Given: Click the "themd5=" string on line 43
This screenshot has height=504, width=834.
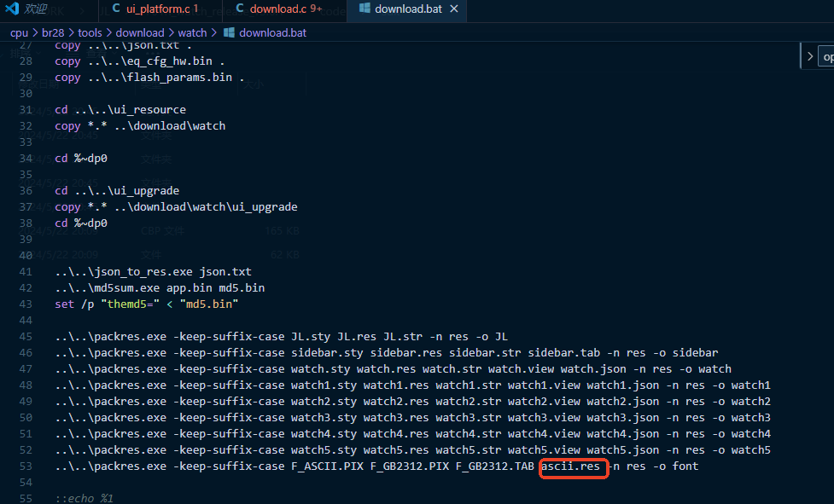Looking at the screenshot, I should [x=130, y=304].
